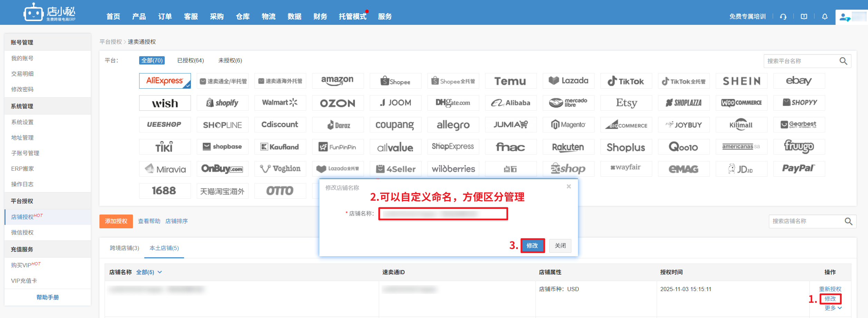The width and height of the screenshot is (868, 318).
Task: Open the user account avatar icon
Action: click(x=845, y=17)
